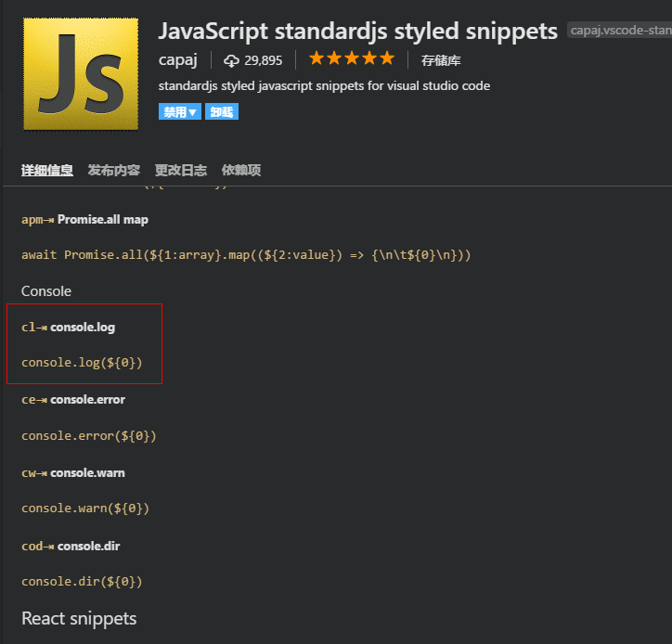The height and width of the screenshot is (644, 672).
Task: Click the 'Console' section heading
Action: [46, 291]
